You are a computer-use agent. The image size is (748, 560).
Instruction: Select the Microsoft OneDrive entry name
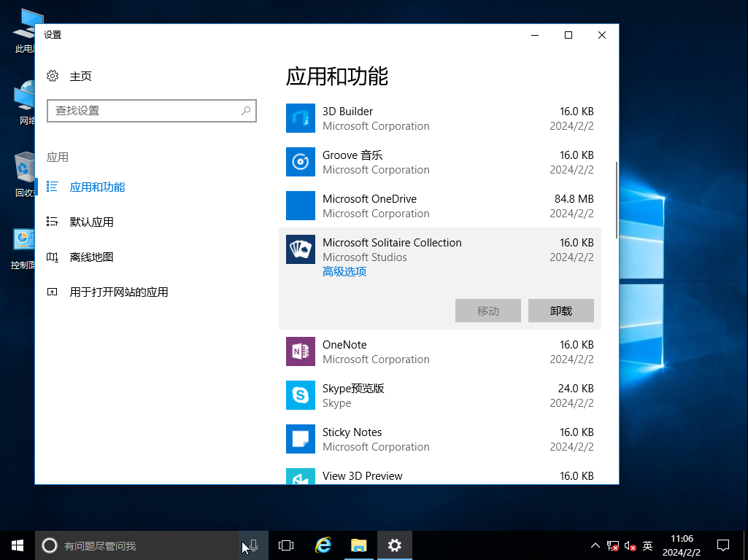tap(370, 199)
